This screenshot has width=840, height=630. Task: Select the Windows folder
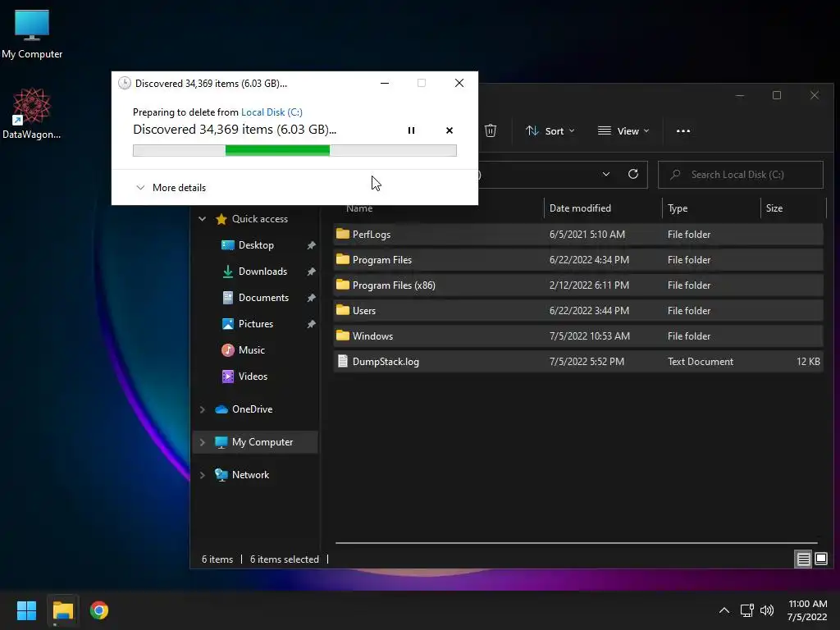(578, 336)
